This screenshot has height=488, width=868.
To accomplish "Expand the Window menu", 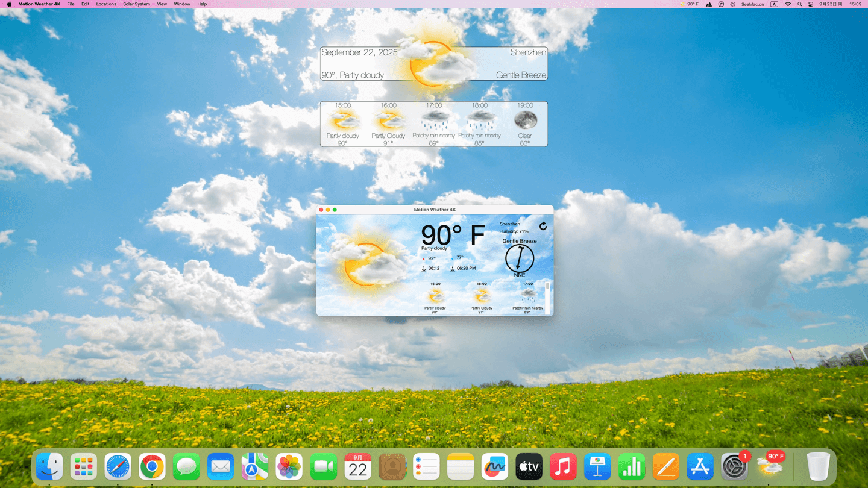I will (x=182, y=4).
